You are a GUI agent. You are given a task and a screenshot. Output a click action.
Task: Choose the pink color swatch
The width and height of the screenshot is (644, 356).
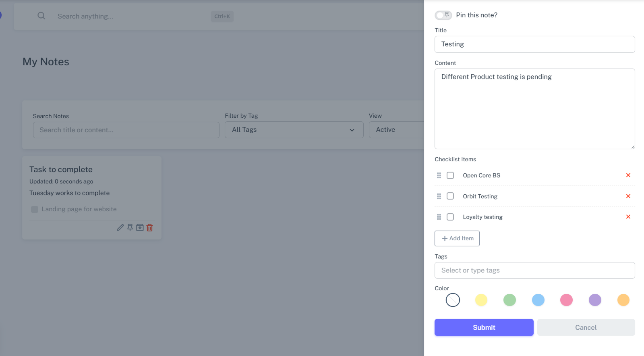point(566,300)
